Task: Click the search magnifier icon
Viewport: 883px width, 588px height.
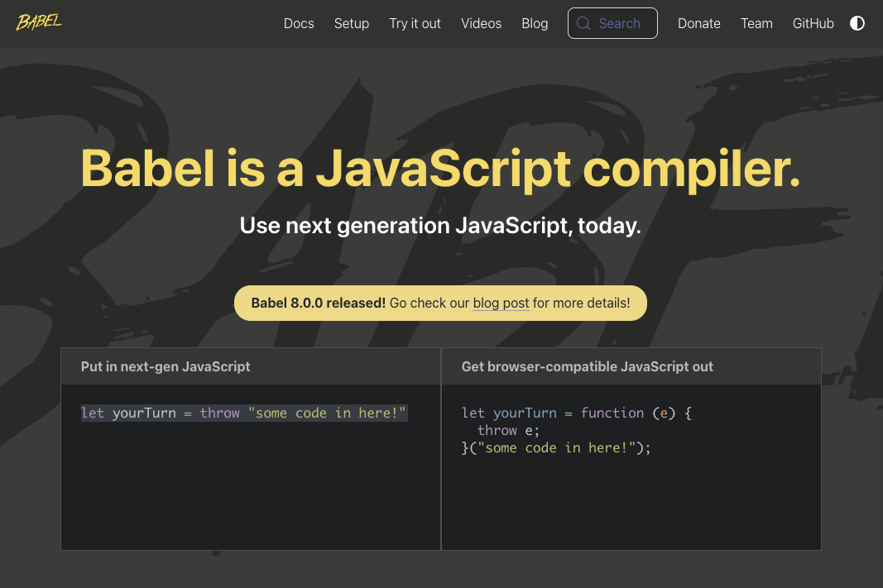Action: click(583, 23)
